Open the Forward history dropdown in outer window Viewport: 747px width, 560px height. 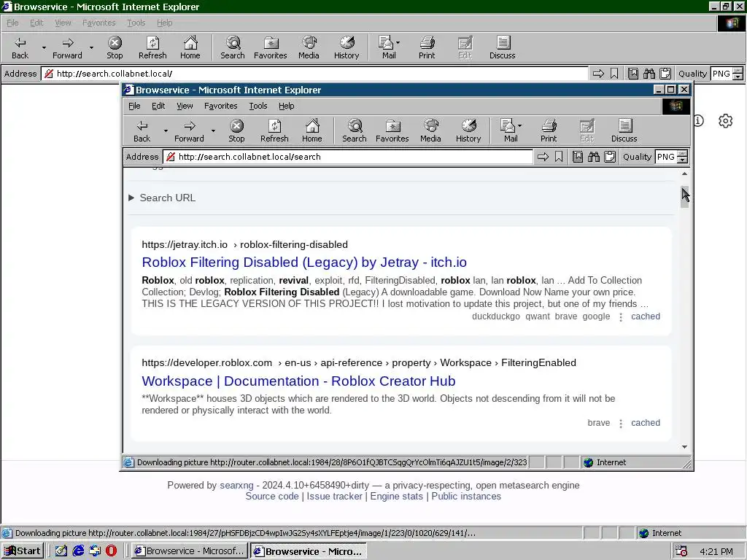(91, 47)
